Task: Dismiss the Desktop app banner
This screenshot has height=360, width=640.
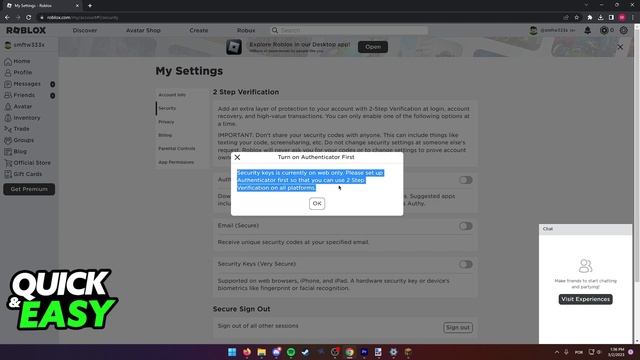Action: tap(620, 47)
